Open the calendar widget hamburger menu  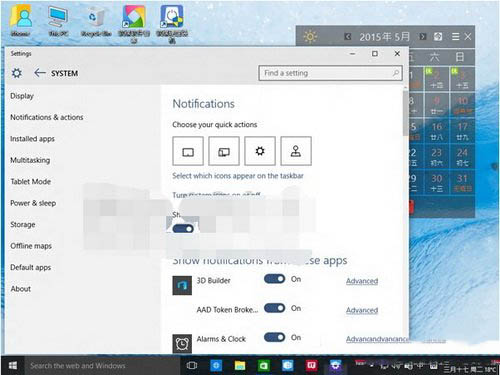click(x=455, y=36)
